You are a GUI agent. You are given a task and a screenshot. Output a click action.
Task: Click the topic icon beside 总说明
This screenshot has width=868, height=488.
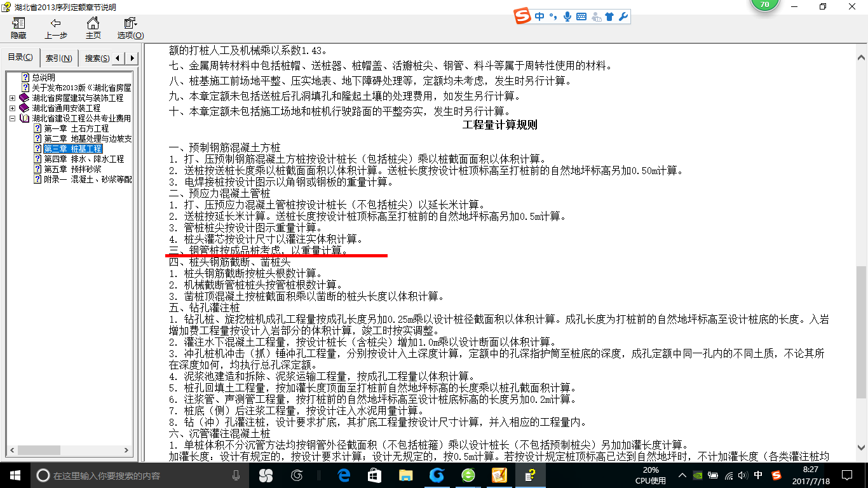click(x=25, y=78)
